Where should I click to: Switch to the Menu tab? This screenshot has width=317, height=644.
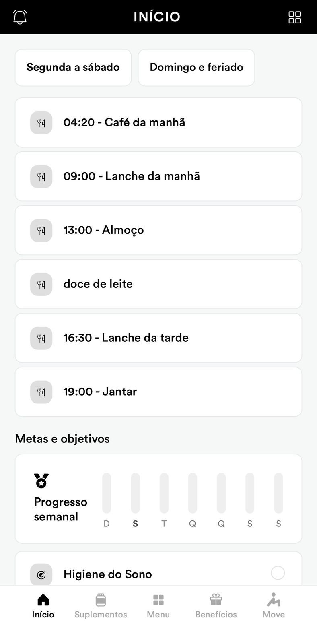click(x=158, y=606)
